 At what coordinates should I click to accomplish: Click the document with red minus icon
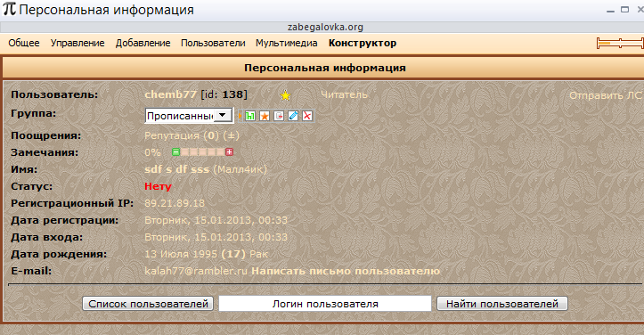pyautogui.click(x=279, y=116)
